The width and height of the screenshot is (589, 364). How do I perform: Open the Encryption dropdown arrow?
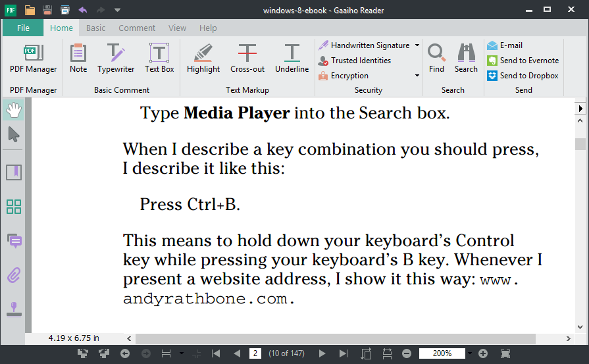[417, 76]
